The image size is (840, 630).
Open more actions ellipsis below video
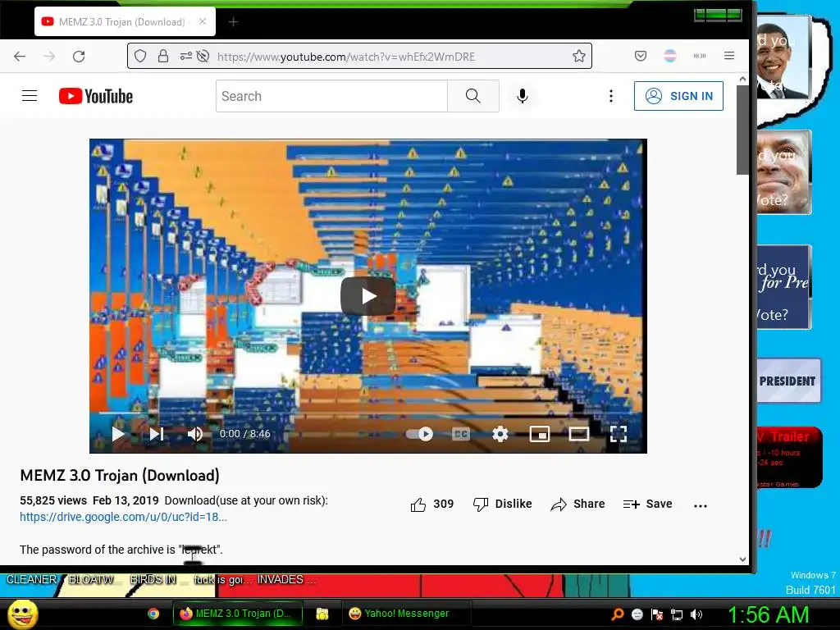(701, 505)
